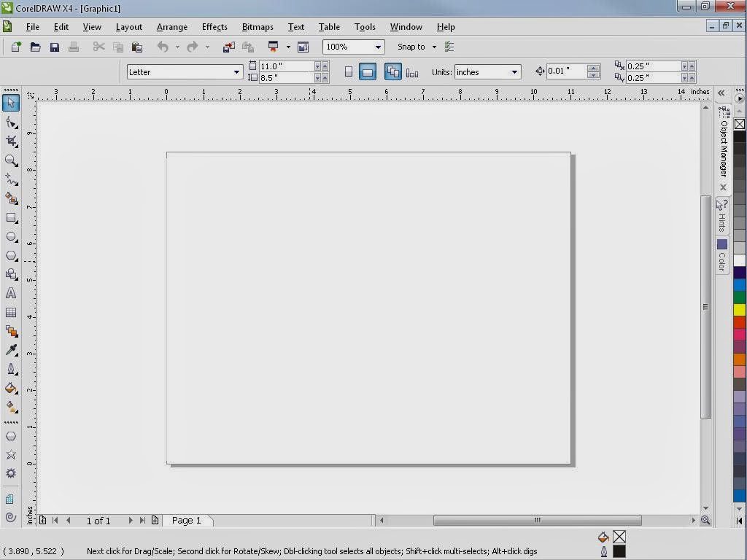Select the Zoom tool

coord(11,161)
